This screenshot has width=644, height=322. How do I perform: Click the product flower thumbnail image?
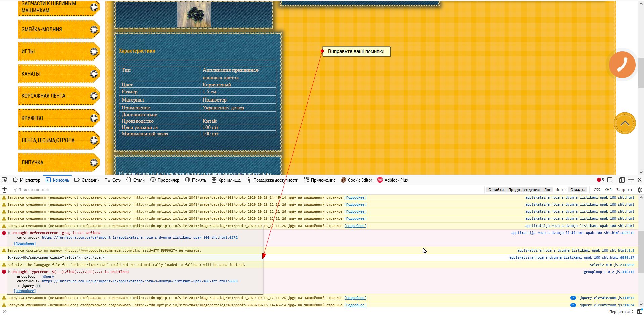[194, 14]
